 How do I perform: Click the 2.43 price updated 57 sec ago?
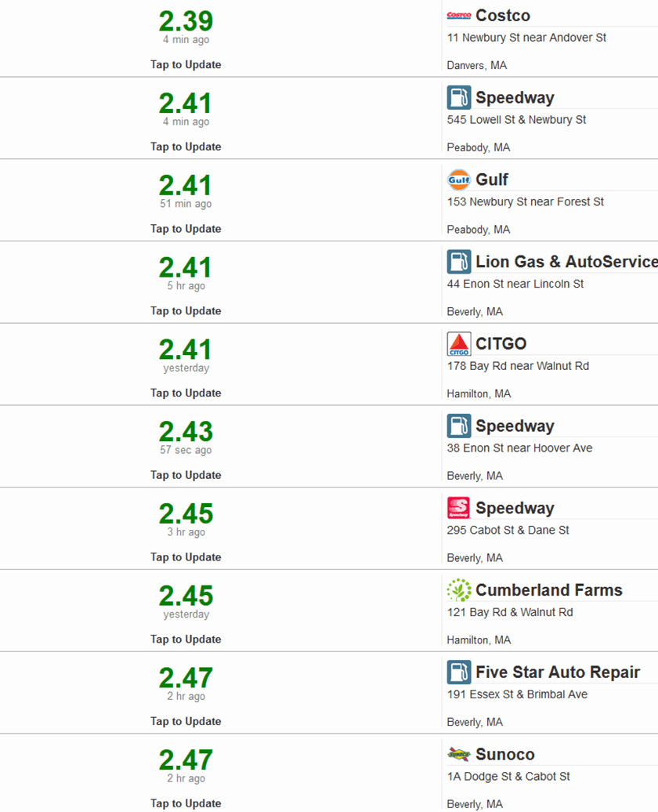click(x=186, y=432)
